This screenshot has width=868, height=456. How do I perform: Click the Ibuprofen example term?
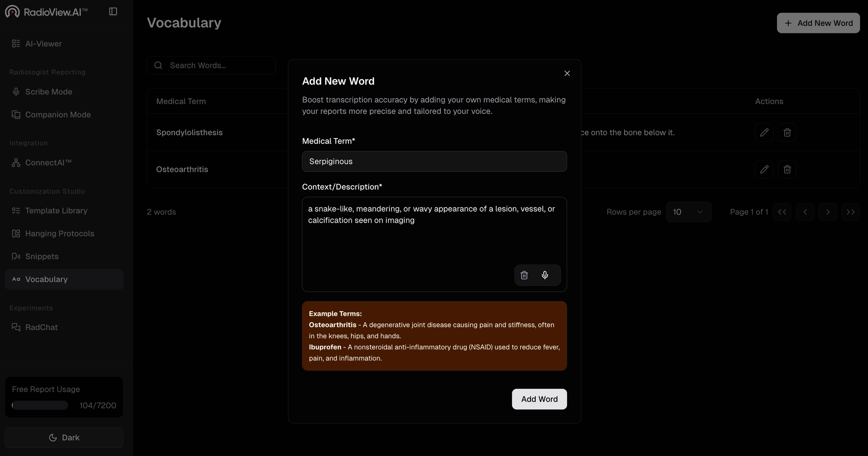click(325, 347)
